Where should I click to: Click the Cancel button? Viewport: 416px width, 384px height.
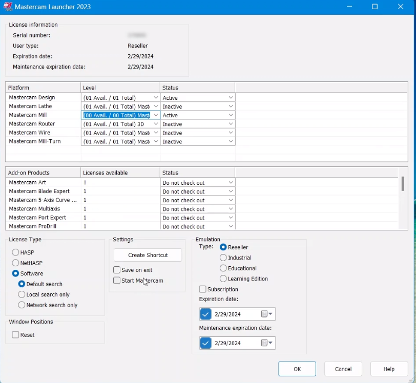coord(343,369)
